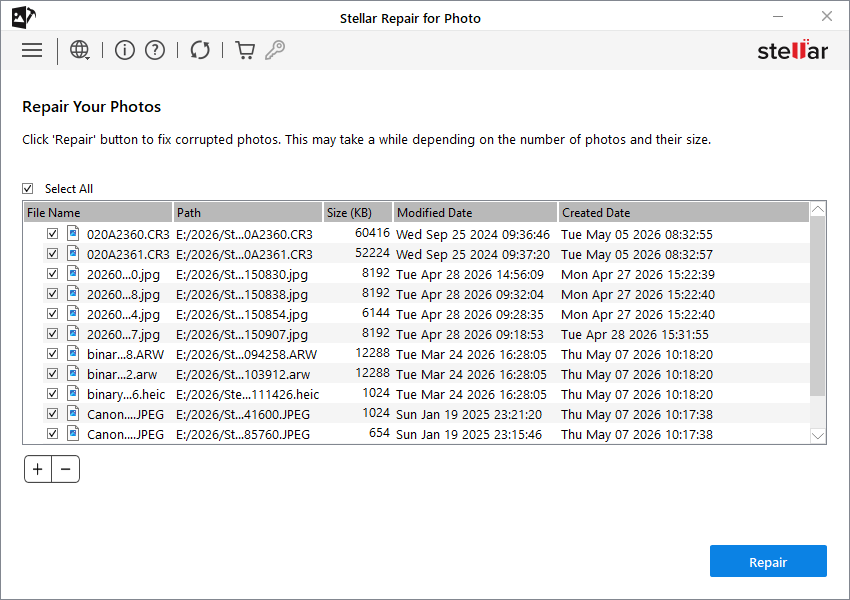
Task: Click file icon of row path 41600.JPEG
Action: [x=73, y=414]
